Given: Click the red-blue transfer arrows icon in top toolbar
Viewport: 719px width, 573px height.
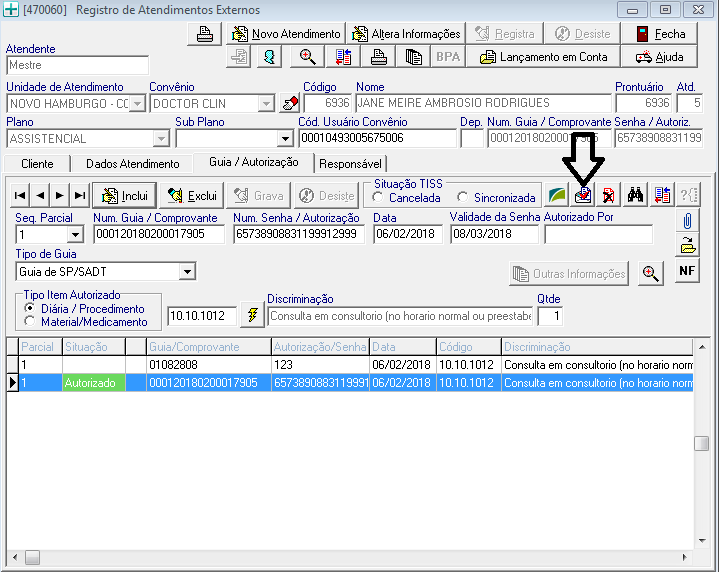Looking at the screenshot, I should (x=343, y=57).
